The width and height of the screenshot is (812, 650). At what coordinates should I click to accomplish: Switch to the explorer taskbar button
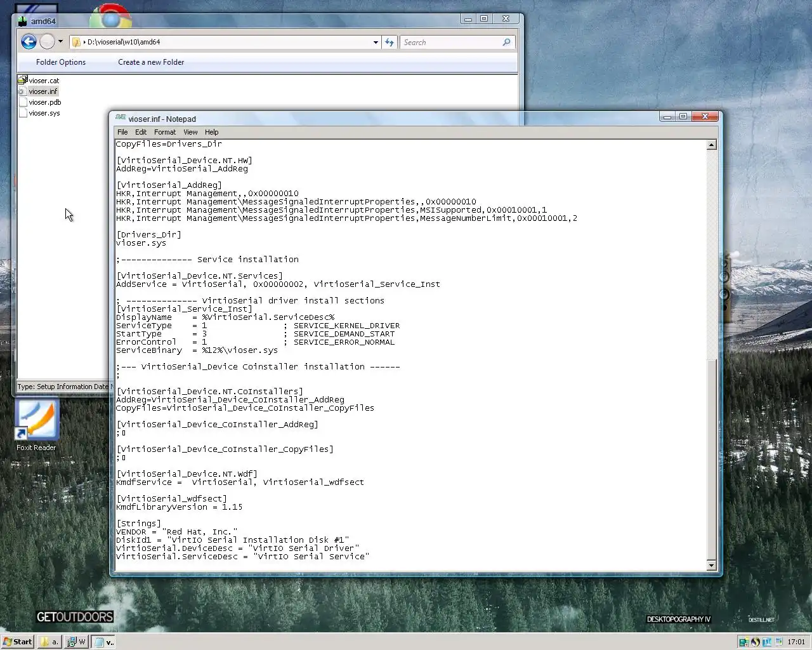pos(49,642)
